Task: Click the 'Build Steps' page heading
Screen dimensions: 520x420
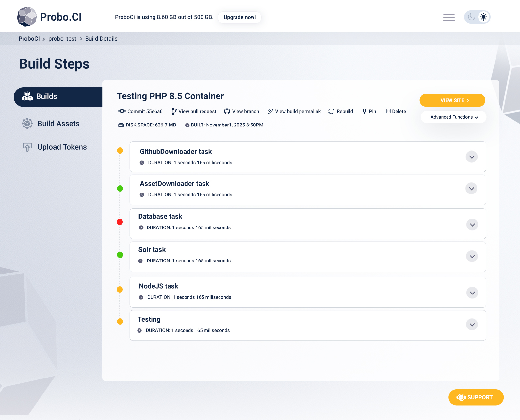Action: pos(54,64)
